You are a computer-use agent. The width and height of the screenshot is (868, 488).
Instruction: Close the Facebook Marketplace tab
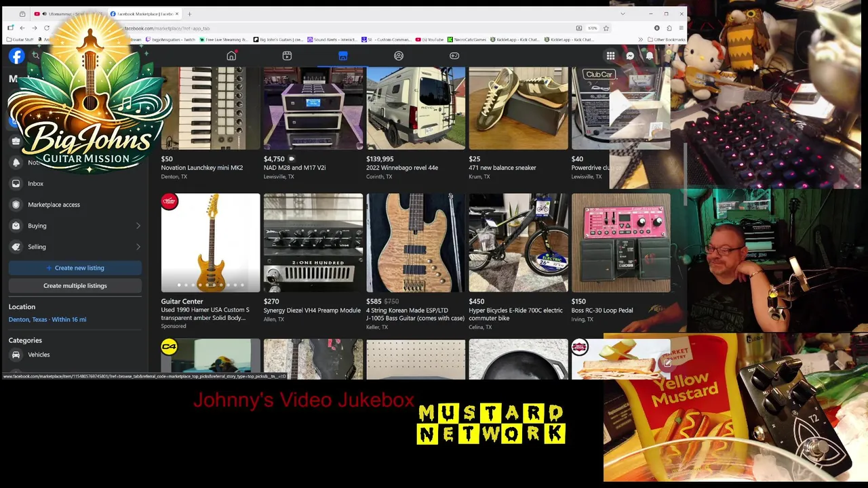[x=177, y=14]
